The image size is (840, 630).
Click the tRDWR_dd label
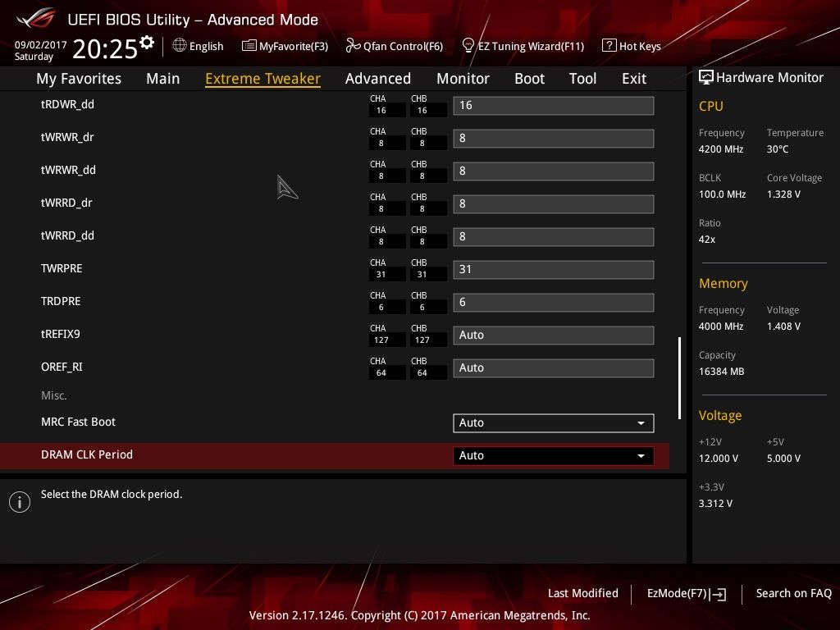point(67,104)
